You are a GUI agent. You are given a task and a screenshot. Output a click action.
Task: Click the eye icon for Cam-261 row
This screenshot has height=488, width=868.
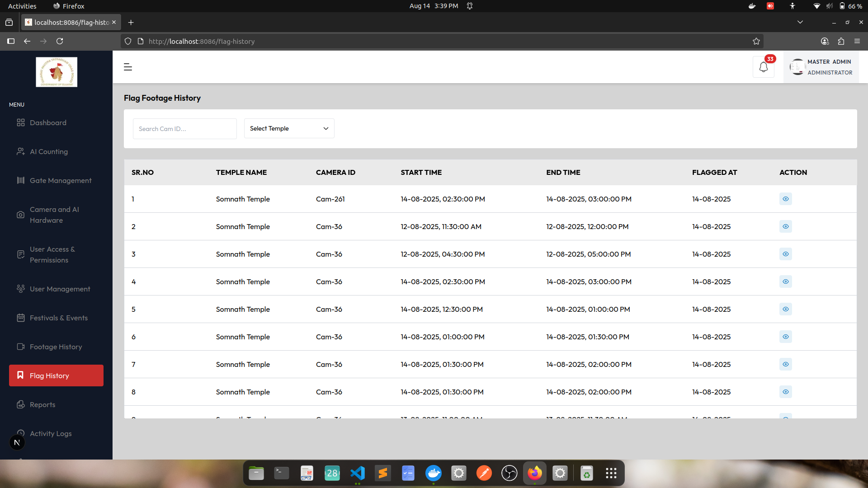coord(785,199)
